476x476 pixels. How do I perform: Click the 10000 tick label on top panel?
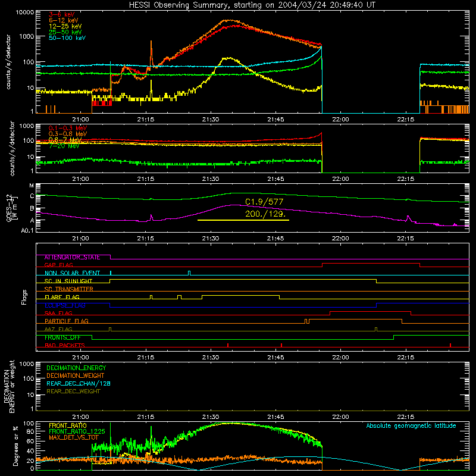(x=25, y=12)
